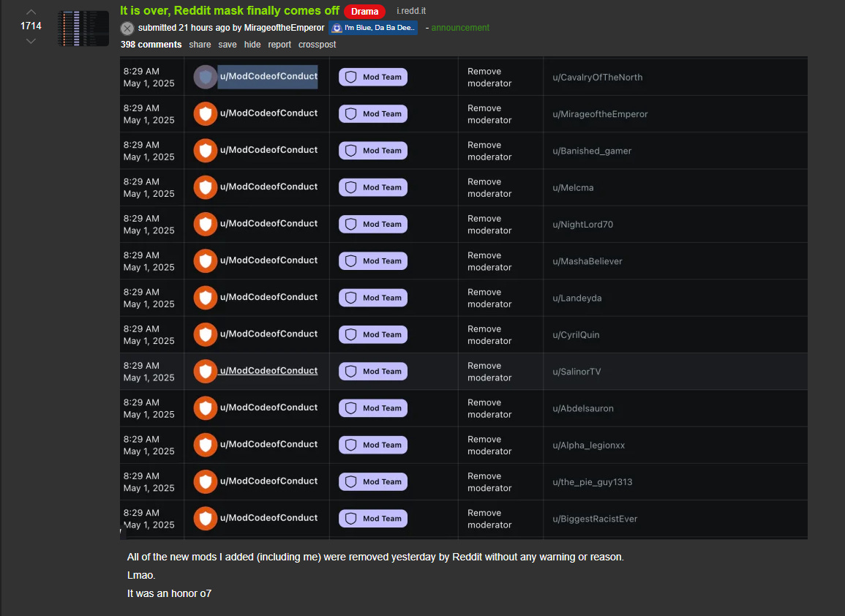
Task: Click the share link under the post
Action: pyautogui.click(x=200, y=45)
